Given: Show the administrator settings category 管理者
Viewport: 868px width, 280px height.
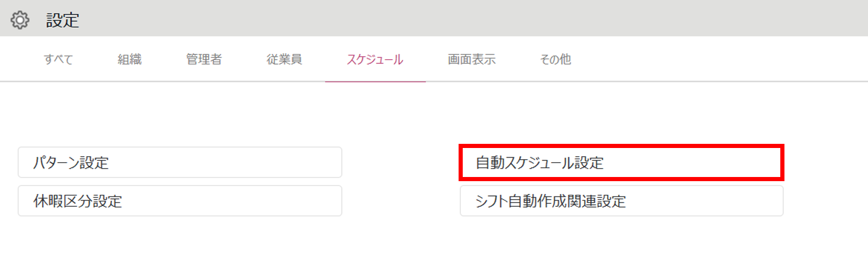Looking at the screenshot, I should (204, 59).
